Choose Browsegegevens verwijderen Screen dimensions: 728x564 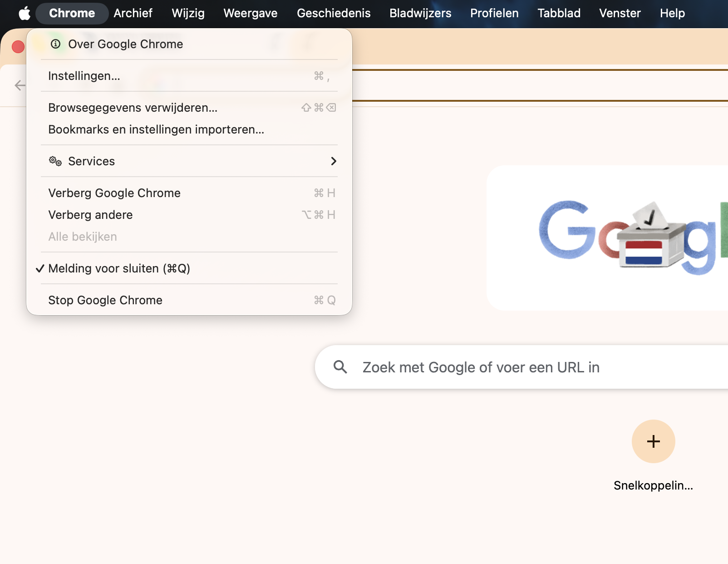[133, 108]
